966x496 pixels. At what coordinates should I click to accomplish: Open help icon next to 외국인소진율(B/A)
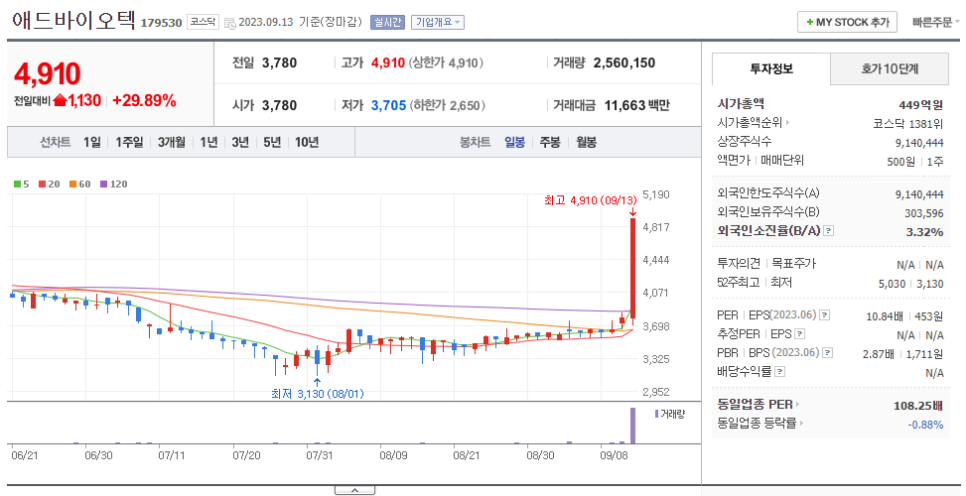point(829,230)
